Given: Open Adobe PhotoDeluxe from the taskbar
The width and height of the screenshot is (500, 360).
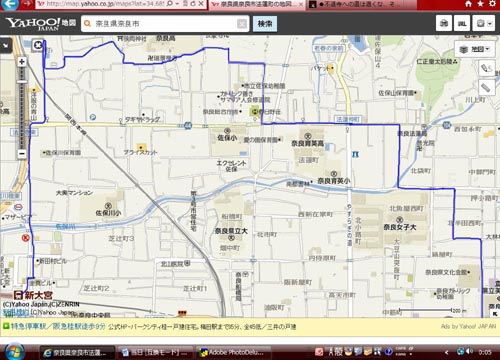Looking at the screenshot, I should (x=233, y=352).
